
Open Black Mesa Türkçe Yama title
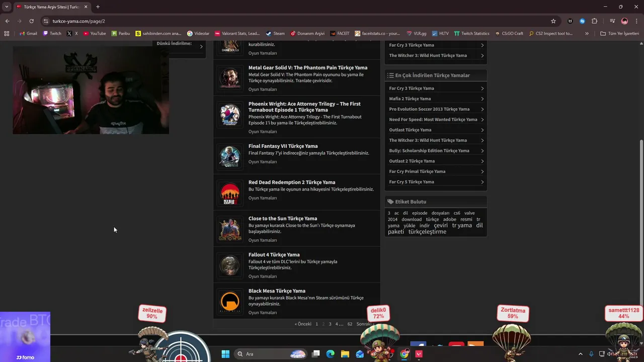coord(277,291)
